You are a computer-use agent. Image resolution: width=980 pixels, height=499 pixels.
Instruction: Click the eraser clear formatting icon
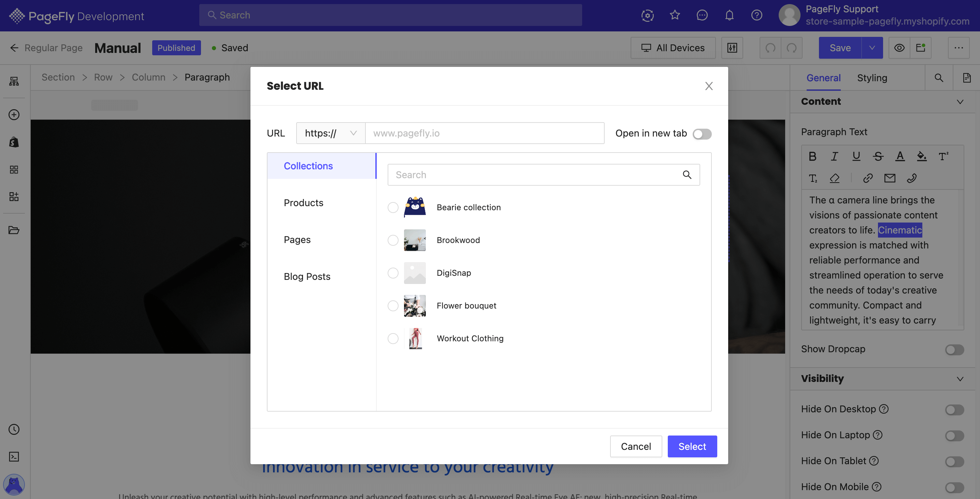(x=834, y=178)
